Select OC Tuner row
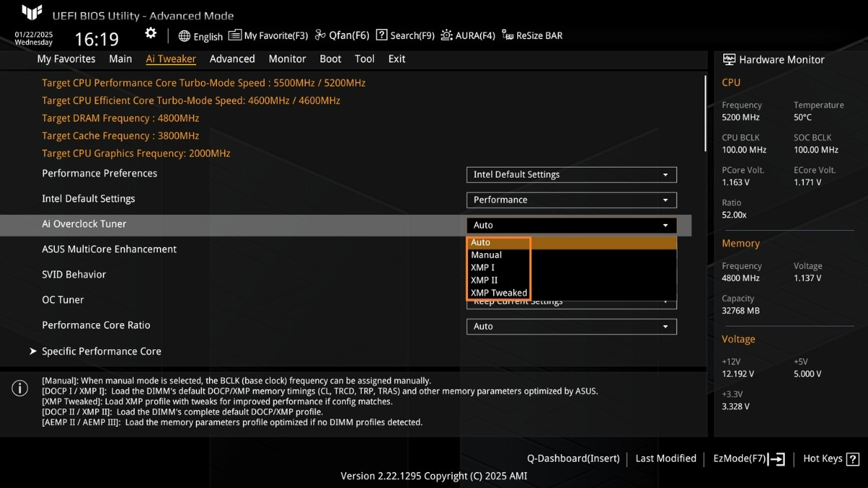Screen dimensions: 868x488 tap(63, 300)
